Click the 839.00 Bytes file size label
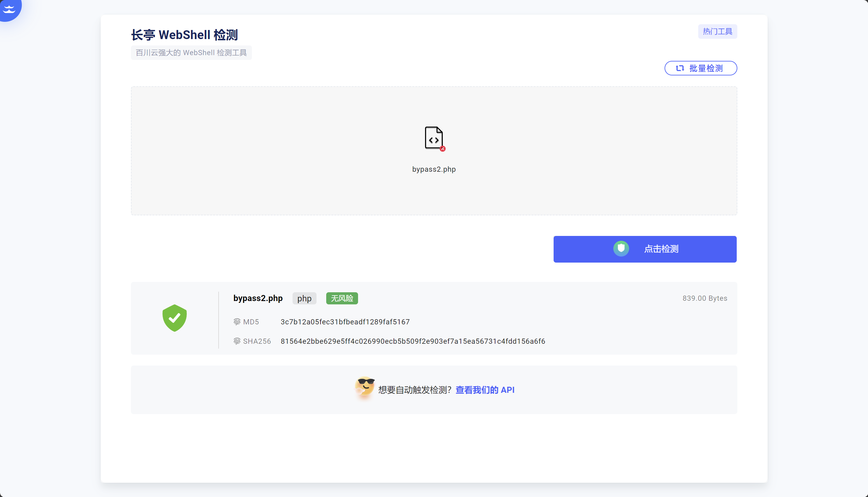 click(x=704, y=298)
